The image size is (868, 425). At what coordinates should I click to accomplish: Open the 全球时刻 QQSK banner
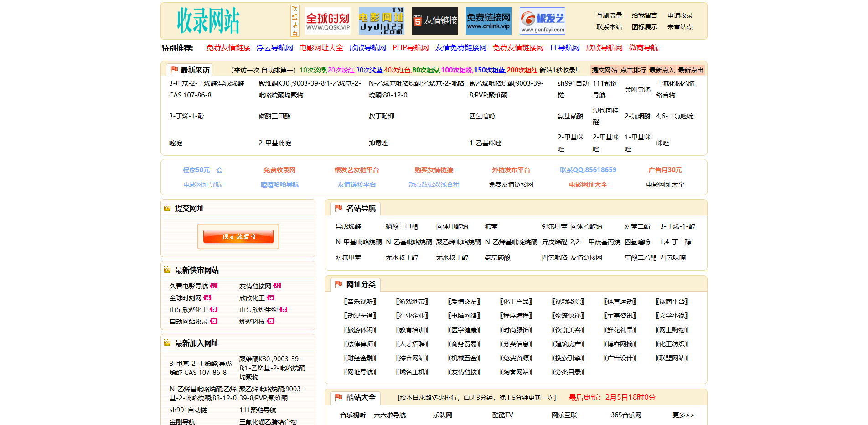(x=327, y=21)
